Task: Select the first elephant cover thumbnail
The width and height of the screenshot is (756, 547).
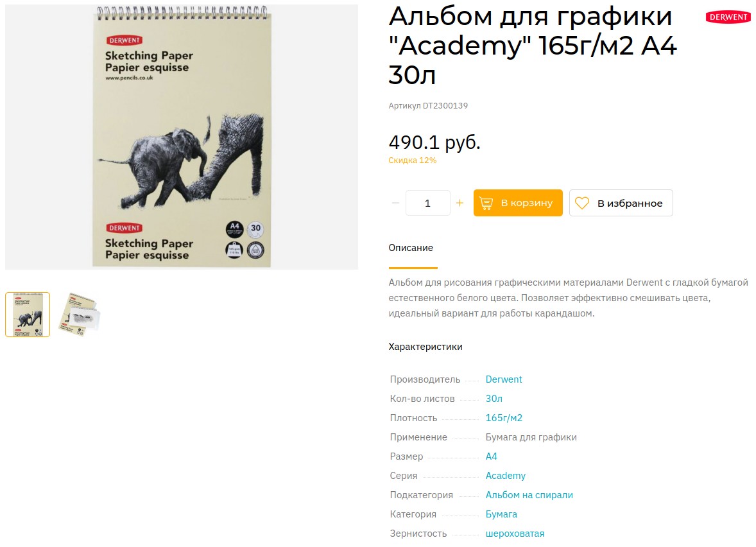Action: tap(28, 315)
